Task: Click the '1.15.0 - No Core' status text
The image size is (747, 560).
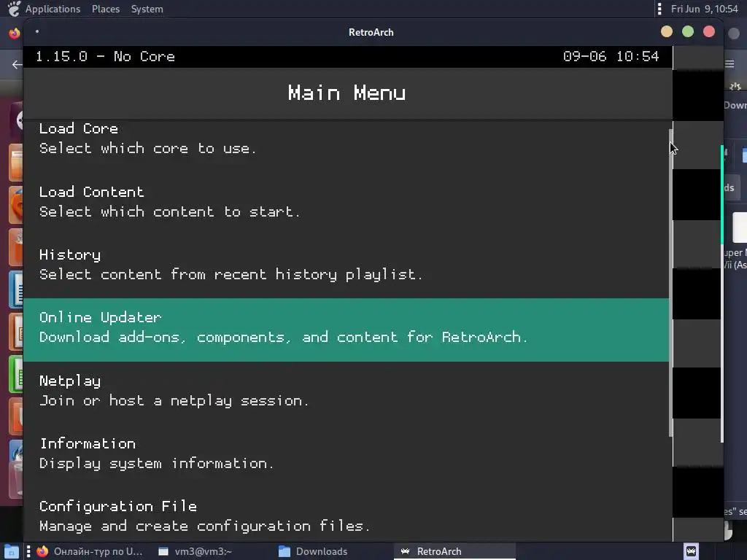Action: pyautogui.click(x=105, y=57)
